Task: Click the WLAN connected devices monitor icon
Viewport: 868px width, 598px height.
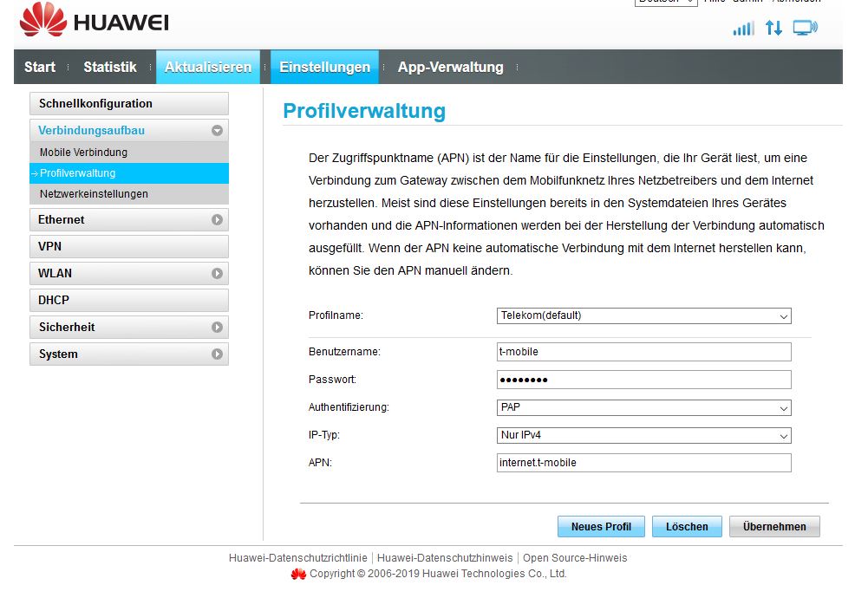Action: pyautogui.click(x=805, y=29)
